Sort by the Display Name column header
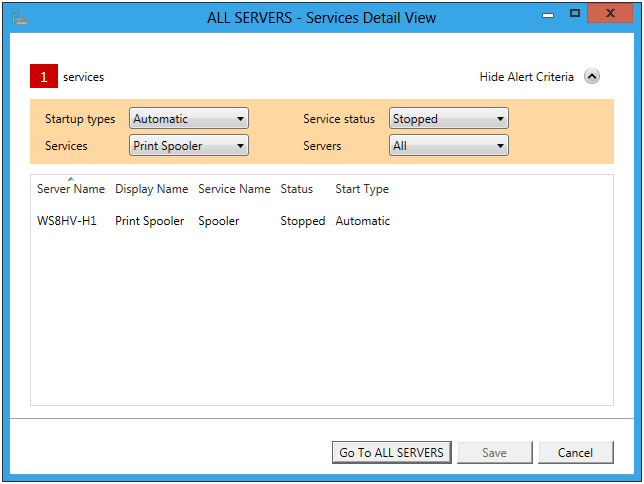The width and height of the screenshot is (644, 484). click(x=152, y=189)
